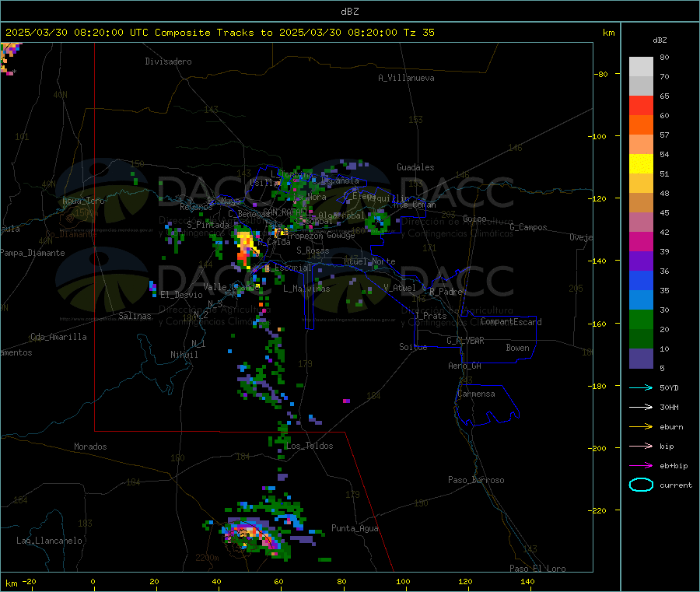Click the eb+bip magenta arrow legend icon

[x=641, y=465]
